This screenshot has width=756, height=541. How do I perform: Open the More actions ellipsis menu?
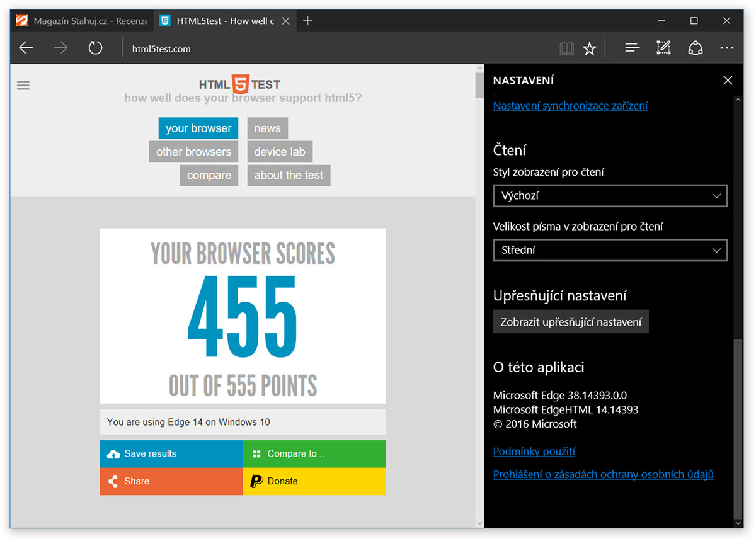[727, 48]
